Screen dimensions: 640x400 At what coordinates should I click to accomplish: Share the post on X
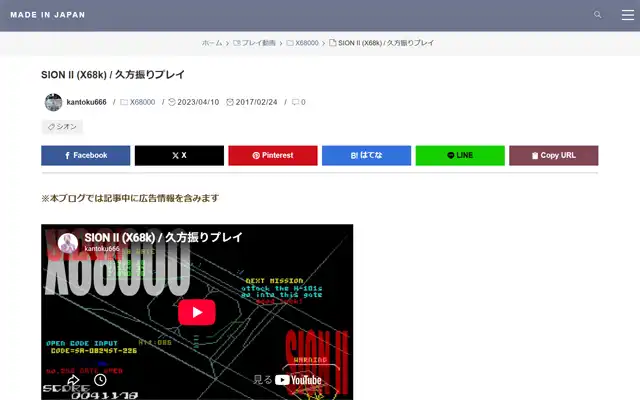(179, 156)
